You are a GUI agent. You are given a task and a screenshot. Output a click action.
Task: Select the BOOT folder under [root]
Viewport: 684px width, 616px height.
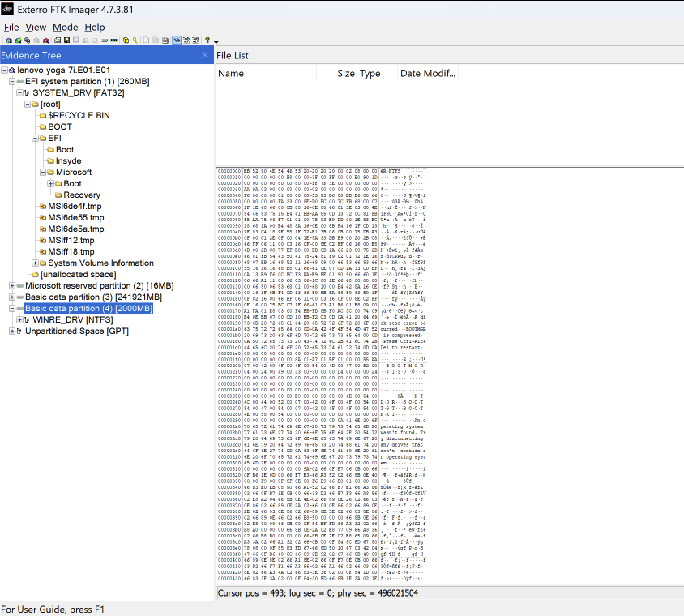[60, 126]
